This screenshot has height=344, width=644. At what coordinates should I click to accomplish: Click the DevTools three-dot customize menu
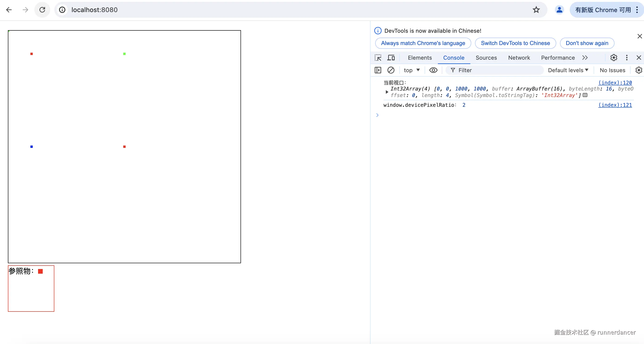[627, 58]
